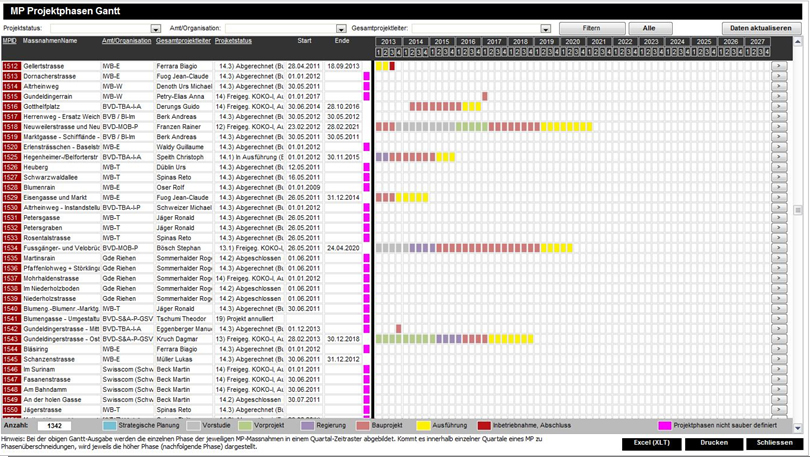Sort by Gesamtprojektleiter column header

point(183,41)
